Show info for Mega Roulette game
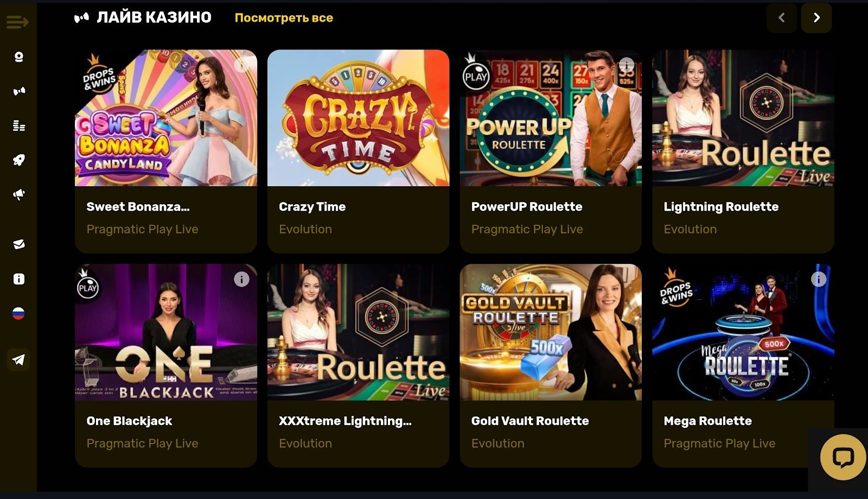Screen dimensions: 868x499 [819, 279]
